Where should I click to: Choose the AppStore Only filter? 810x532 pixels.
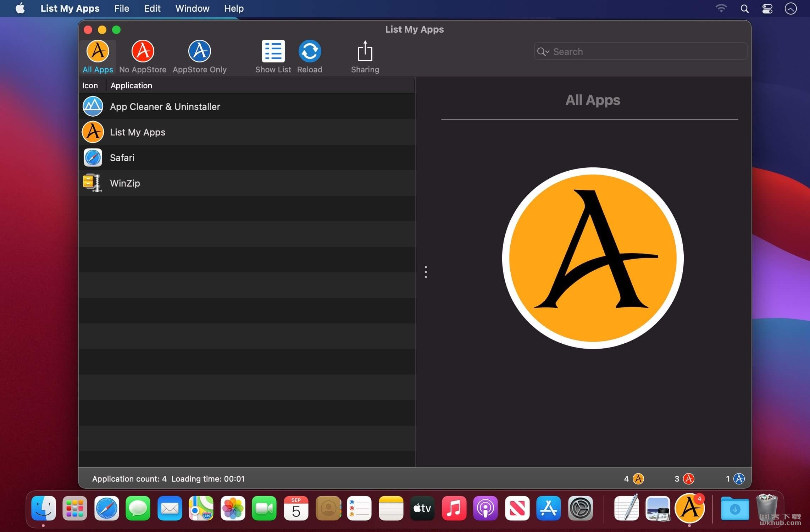199,51
